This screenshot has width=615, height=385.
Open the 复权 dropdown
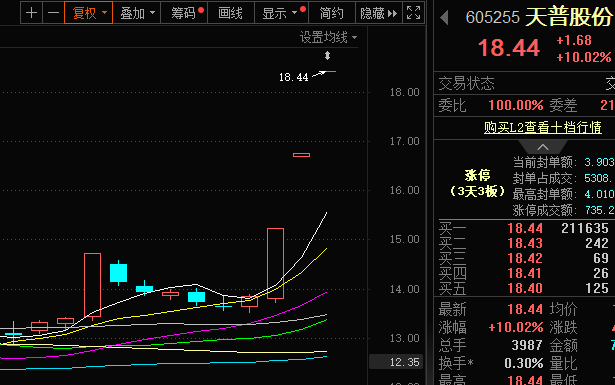point(88,13)
